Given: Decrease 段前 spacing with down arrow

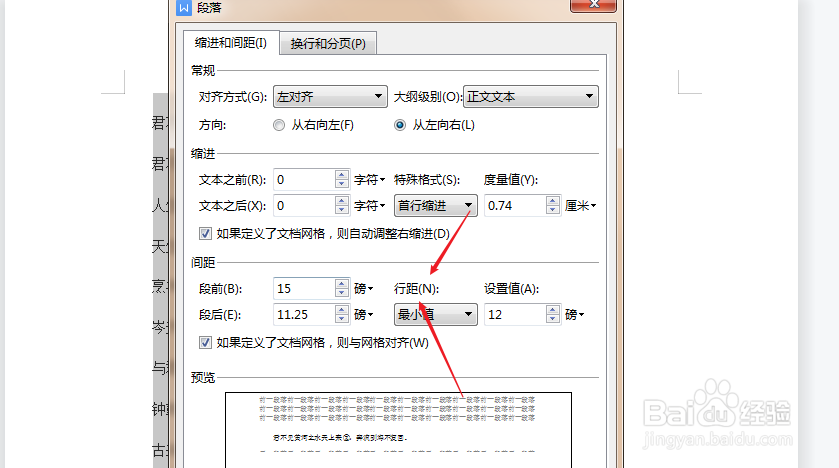Looking at the screenshot, I should (x=342, y=294).
